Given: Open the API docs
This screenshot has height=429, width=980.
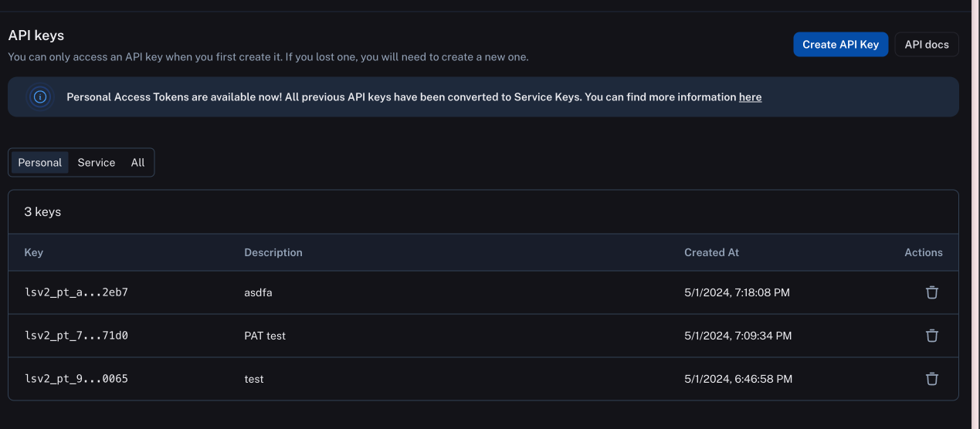Looking at the screenshot, I should click(x=927, y=45).
